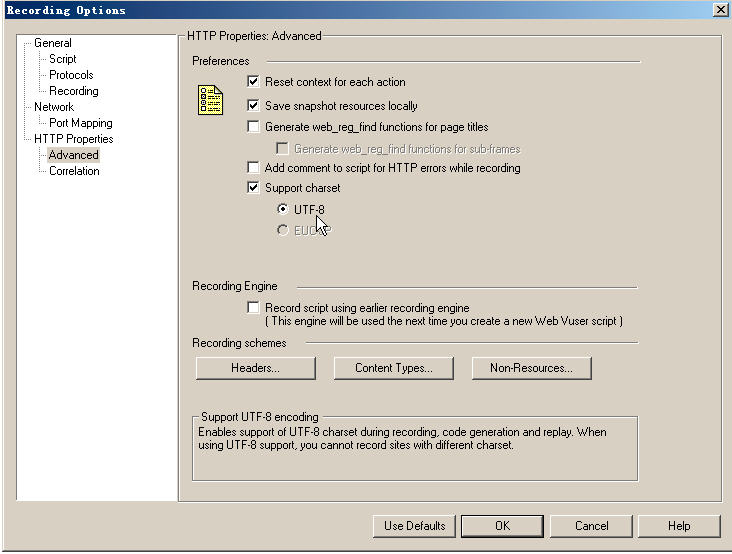Select the General tree node
This screenshot has height=554, width=732.
53,43
